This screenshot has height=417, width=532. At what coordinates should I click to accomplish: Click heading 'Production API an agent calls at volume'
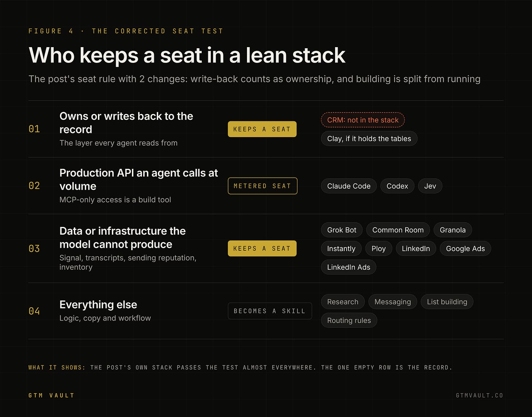click(139, 179)
